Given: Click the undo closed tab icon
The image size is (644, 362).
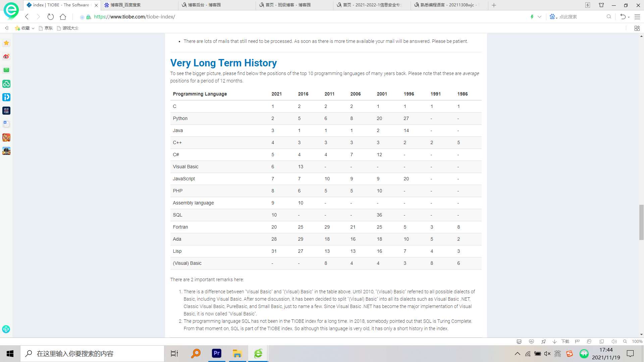Looking at the screenshot, I should coord(623,17).
